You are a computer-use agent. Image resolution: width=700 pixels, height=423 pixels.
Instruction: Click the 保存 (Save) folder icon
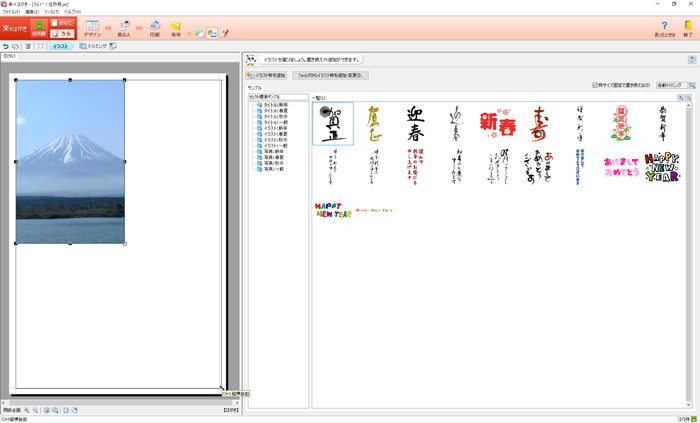click(176, 28)
